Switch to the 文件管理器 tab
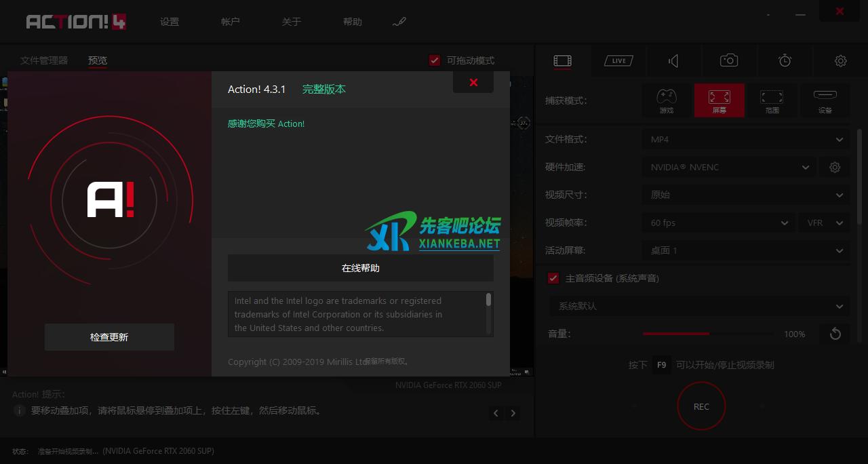 [43, 60]
